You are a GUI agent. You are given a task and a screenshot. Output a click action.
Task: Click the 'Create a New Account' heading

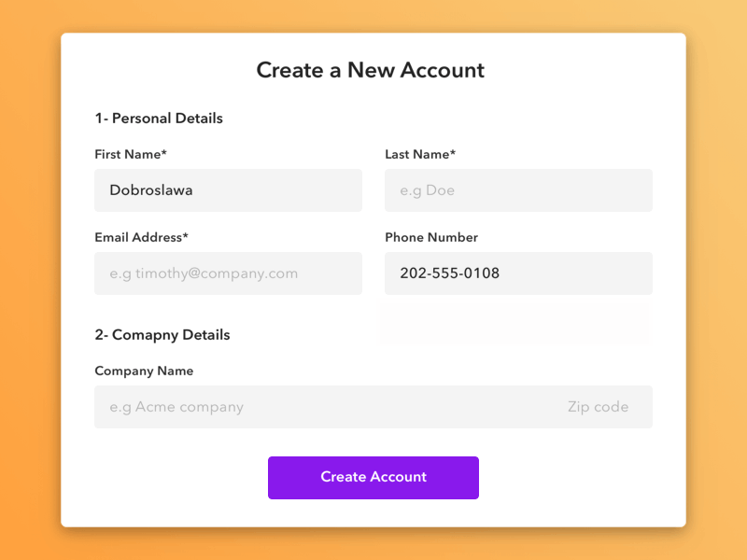[371, 70]
